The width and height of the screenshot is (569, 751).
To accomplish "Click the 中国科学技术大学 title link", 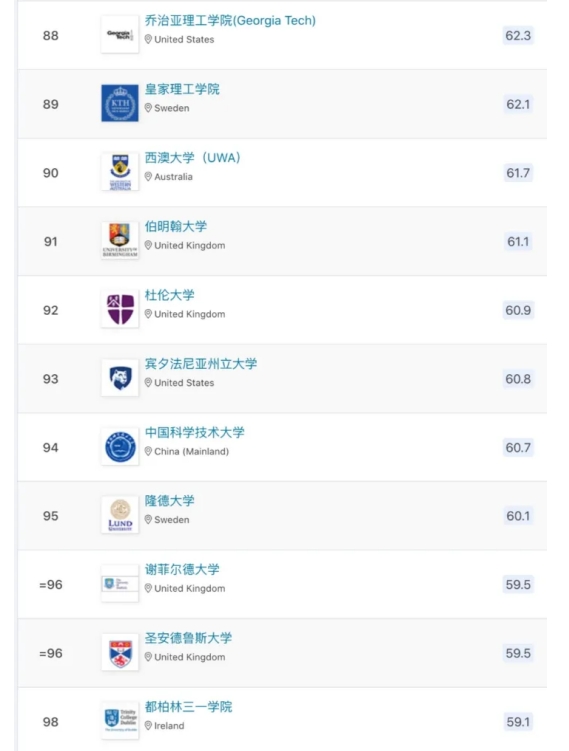I will coord(194,432).
